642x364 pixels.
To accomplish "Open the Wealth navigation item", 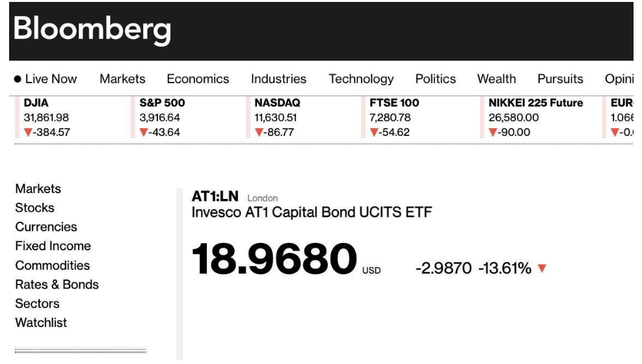I will click(496, 79).
